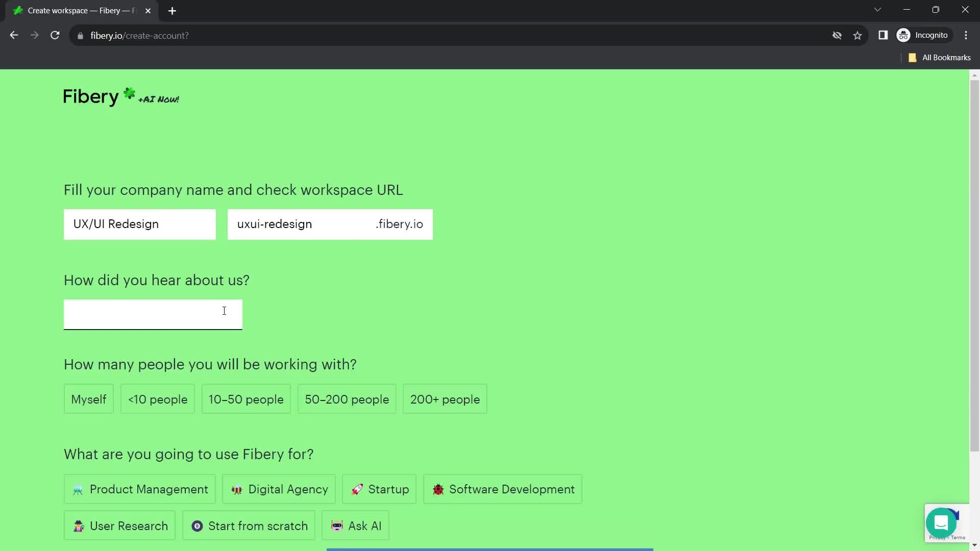980x551 pixels.
Task: Click the Software Development bug icon
Action: tap(437, 489)
